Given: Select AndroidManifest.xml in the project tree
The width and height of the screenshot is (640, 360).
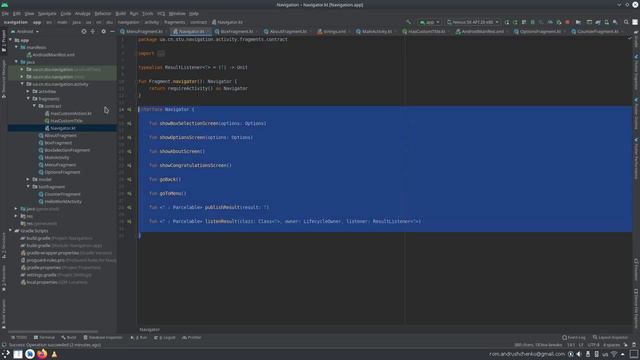Looking at the screenshot, I should (53, 55).
